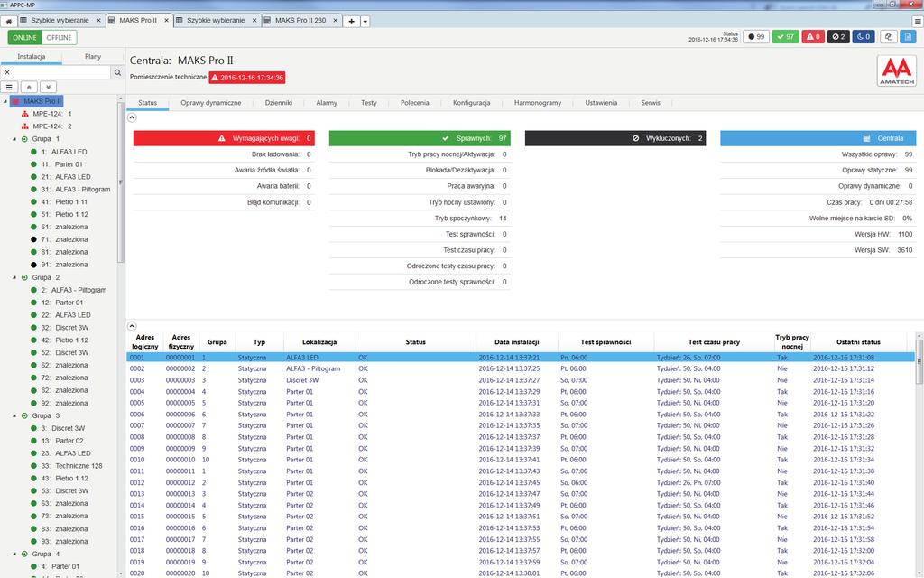The height and width of the screenshot is (578, 924).
Task: Click the blue document icon button
Action: tap(908, 36)
